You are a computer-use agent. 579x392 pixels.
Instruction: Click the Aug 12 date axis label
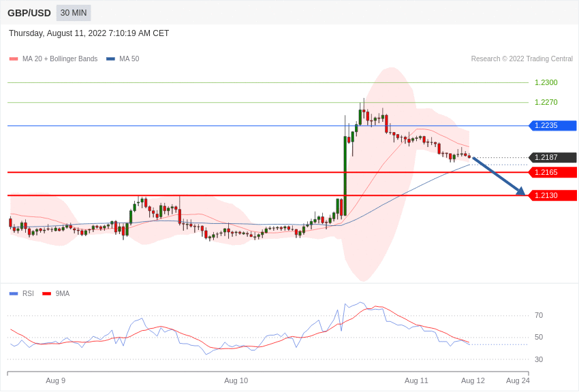tap(473, 380)
